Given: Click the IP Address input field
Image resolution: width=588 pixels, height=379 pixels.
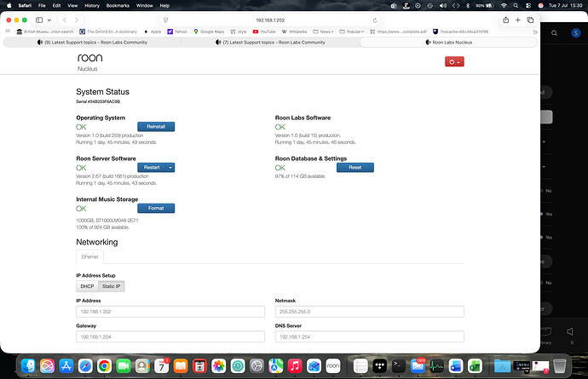Looking at the screenshot, I should pyautogui.click(x=170, y=312).
